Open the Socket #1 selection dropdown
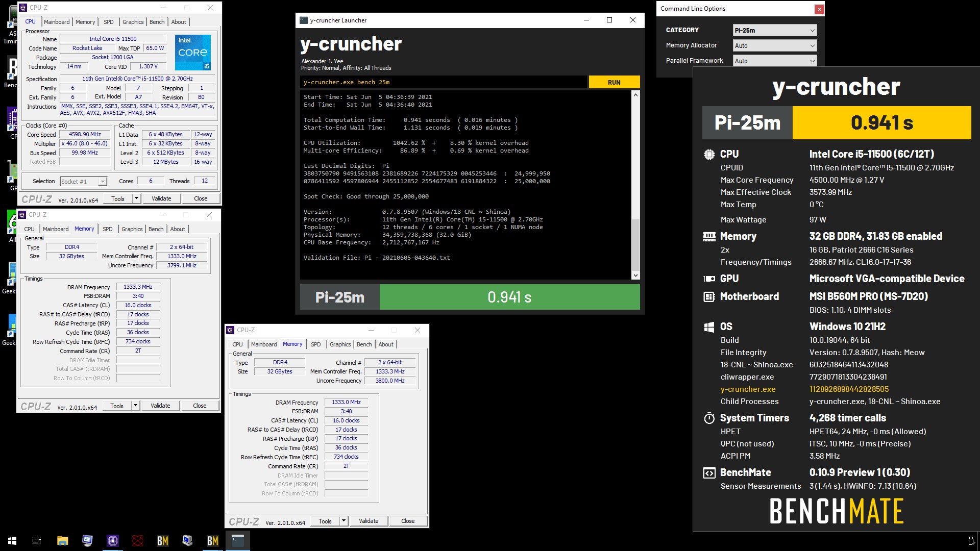This screenshot has height=551, width=980. point(83,181)
